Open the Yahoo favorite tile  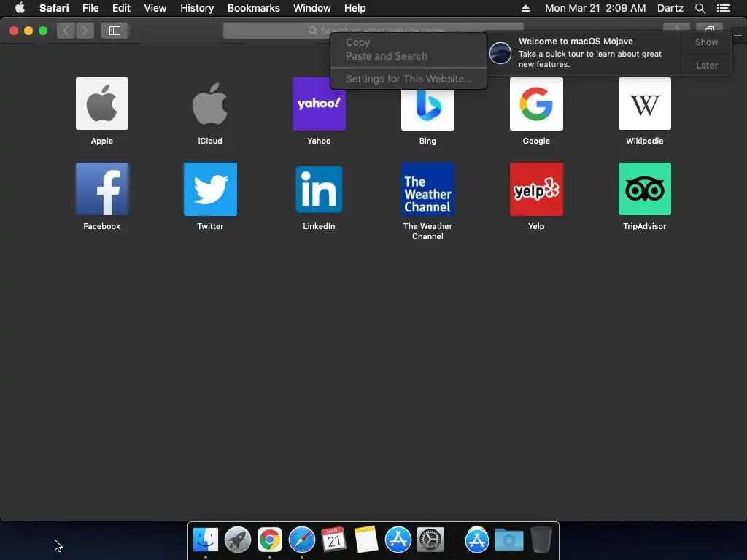coord(319,104)
